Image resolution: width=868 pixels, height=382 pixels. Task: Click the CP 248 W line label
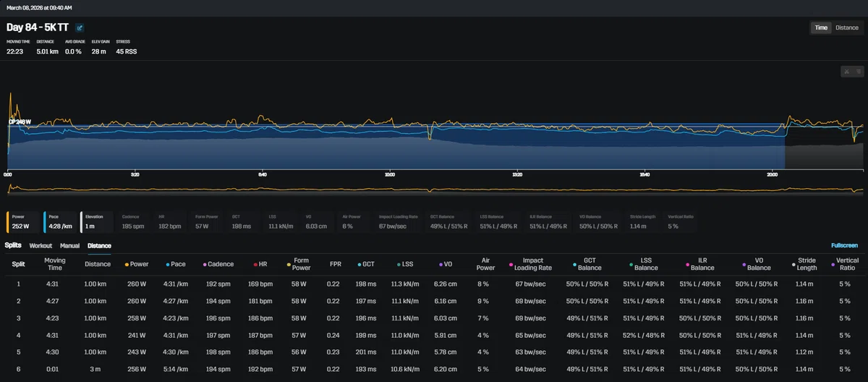20,122
